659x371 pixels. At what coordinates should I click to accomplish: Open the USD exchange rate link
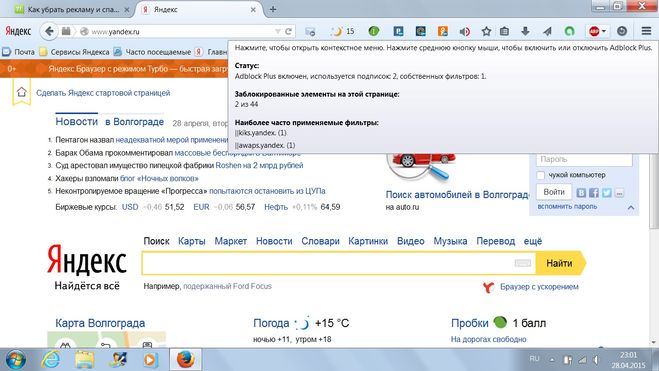pyautogui.click(x=130, y=207)
